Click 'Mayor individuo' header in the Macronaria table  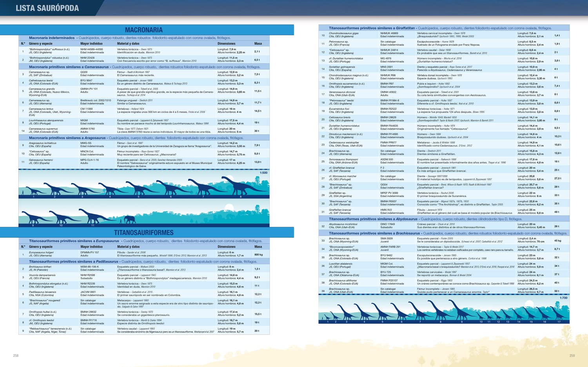pos(91,43)
